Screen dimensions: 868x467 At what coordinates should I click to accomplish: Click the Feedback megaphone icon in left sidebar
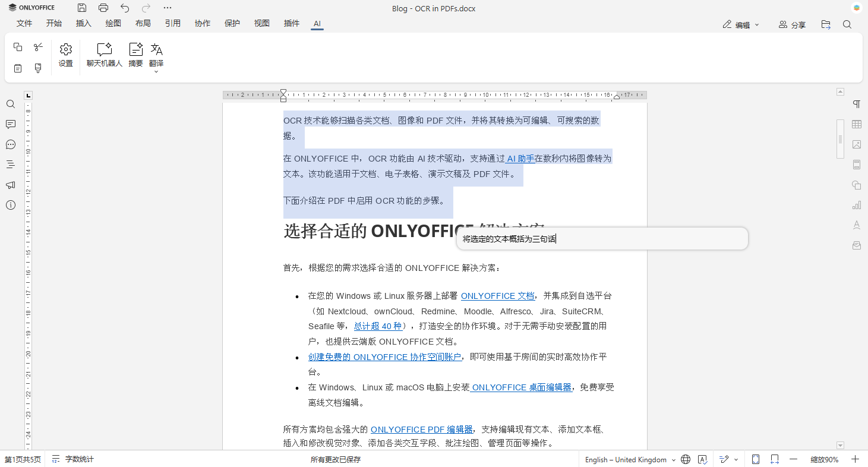coord(11,185)
